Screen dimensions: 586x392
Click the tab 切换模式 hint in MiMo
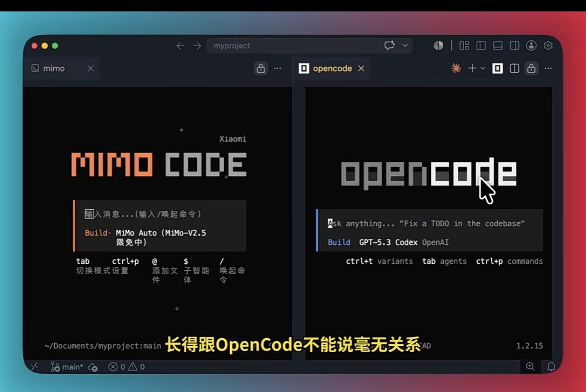point(93,266)
